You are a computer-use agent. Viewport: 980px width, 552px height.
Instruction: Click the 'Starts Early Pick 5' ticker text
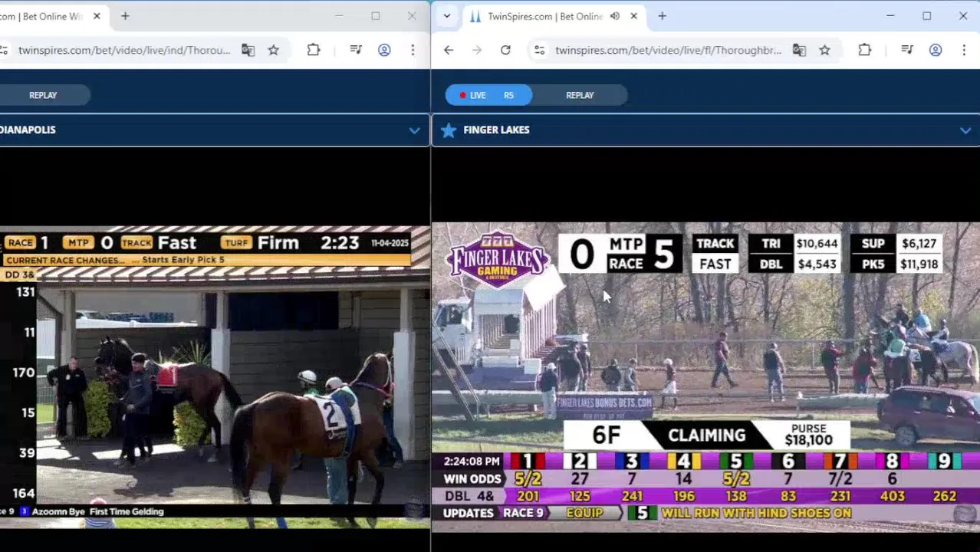click(183, 260)
